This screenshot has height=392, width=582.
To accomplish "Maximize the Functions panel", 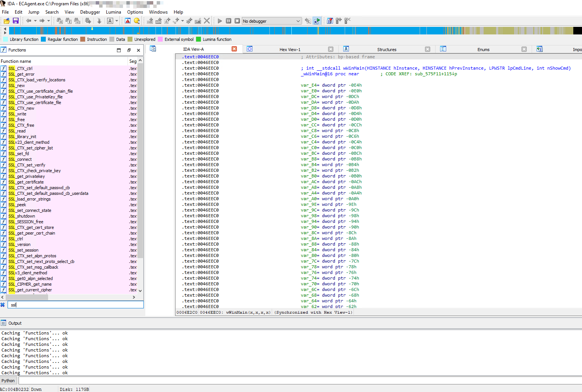I will pyautogui.click(x=119, y=50).
